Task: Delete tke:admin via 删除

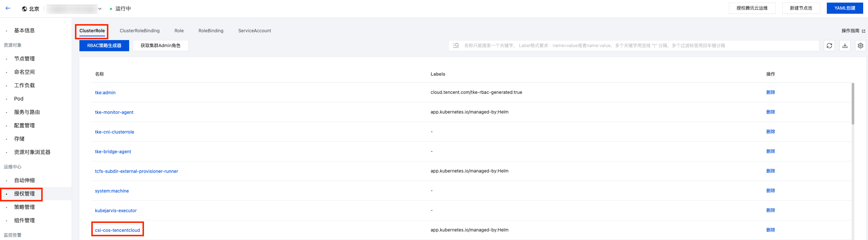Action: (770, 92)
